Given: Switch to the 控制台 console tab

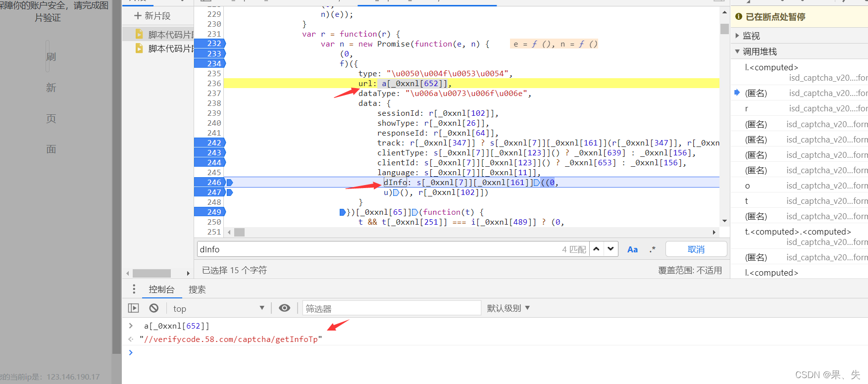Looking at the screenshot, I should pyautogui.click(x=161, y=289).
